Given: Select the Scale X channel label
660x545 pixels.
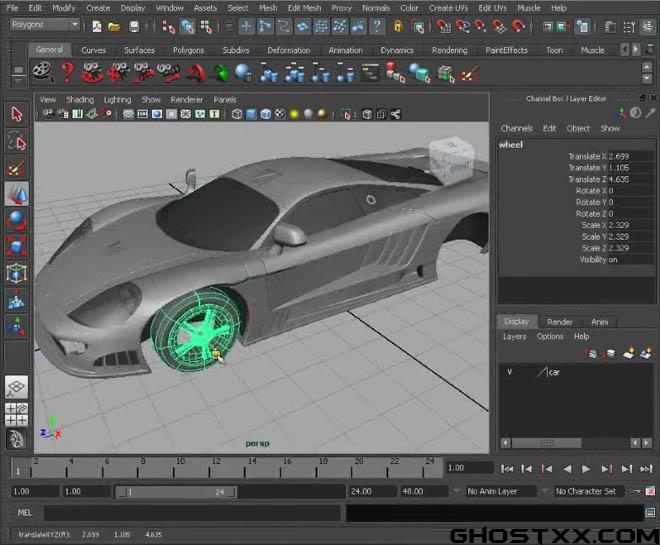Looking at the screenshot, I should 594,225.
